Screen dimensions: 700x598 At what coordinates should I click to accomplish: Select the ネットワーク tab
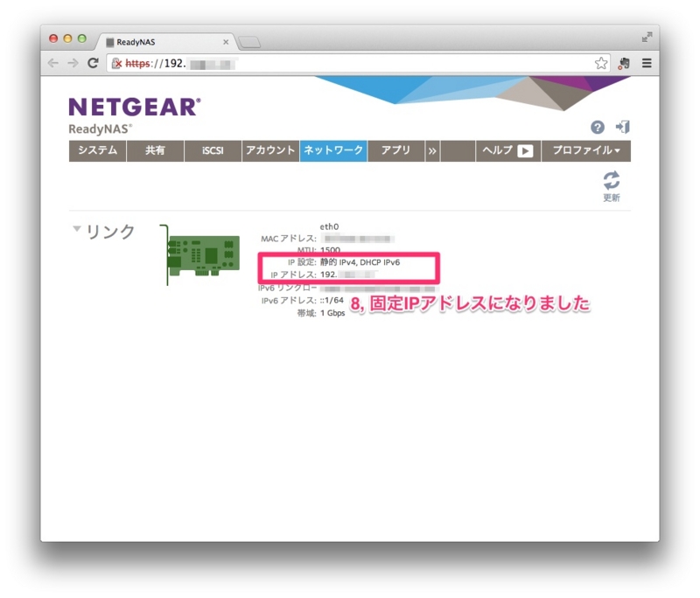[333, 150]
